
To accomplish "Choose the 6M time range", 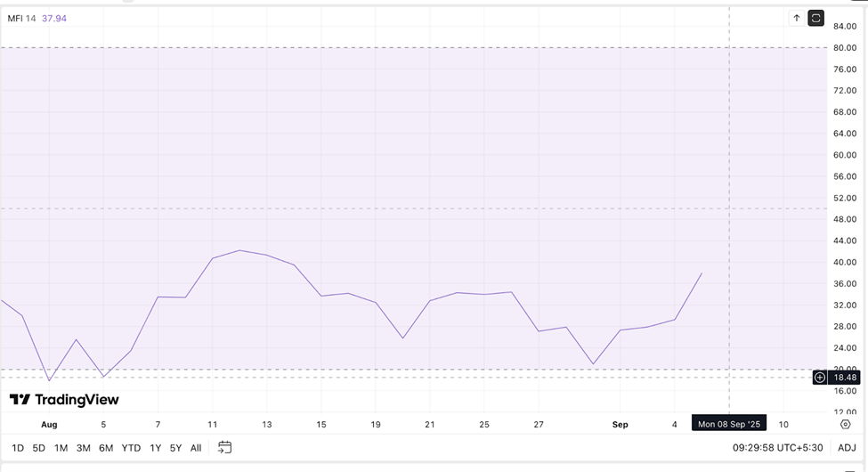I will coord(106,448).
